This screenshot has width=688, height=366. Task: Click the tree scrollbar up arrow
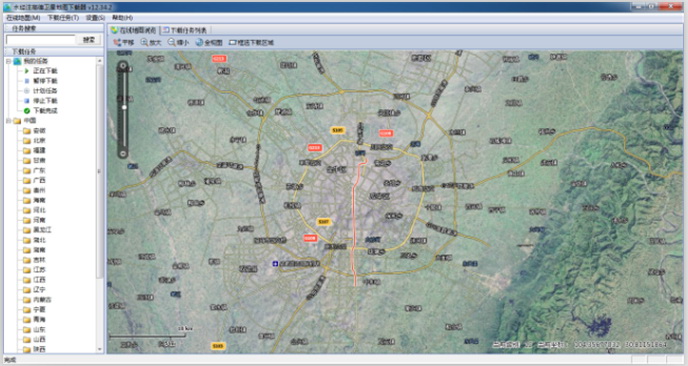point(100,61)
